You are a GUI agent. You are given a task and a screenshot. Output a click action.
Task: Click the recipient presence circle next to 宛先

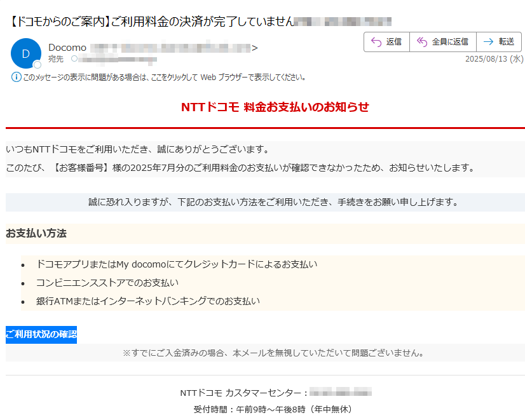74,59
